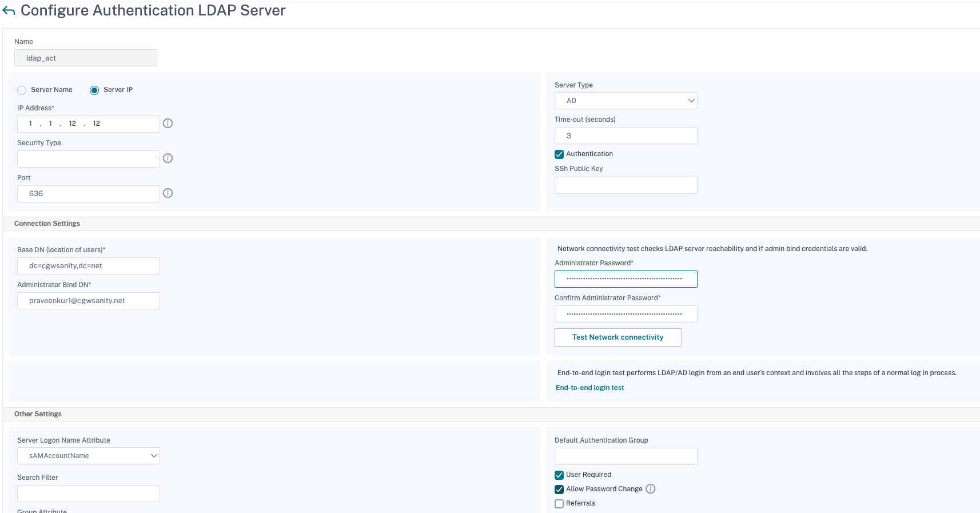Click the Search Filter input field
The height and width of the screenshot is (513, 980).
click(89, 494)
